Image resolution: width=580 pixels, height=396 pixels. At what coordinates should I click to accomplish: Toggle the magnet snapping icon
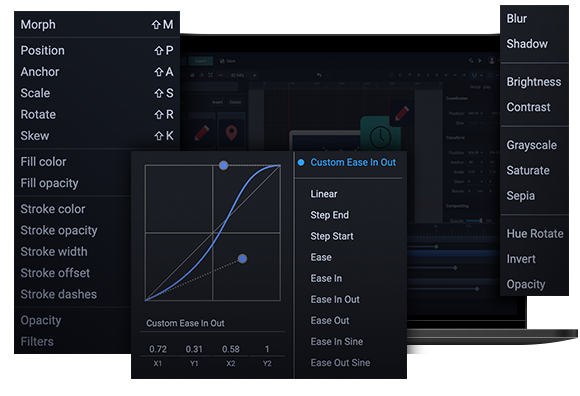(x=474, y=75)
